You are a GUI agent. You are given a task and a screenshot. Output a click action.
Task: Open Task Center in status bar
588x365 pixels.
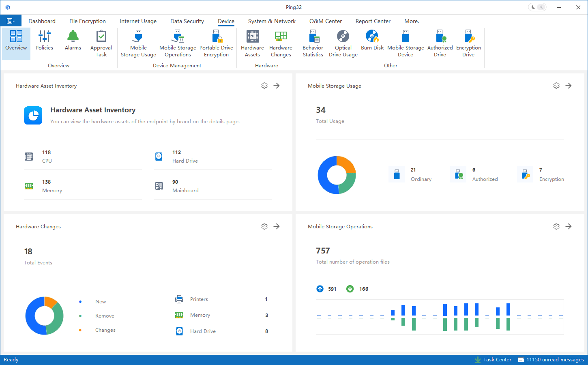click(x=493, y=360)
